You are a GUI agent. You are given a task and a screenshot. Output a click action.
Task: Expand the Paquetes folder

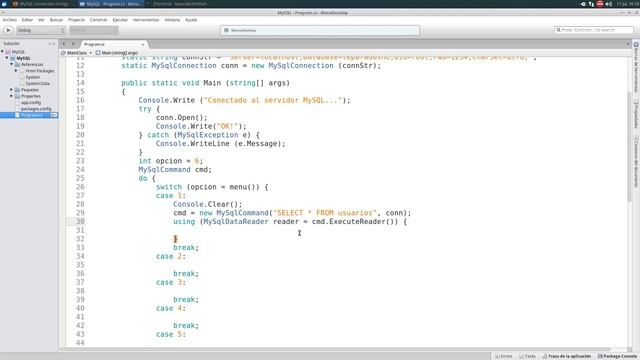[x=11, y=89]
